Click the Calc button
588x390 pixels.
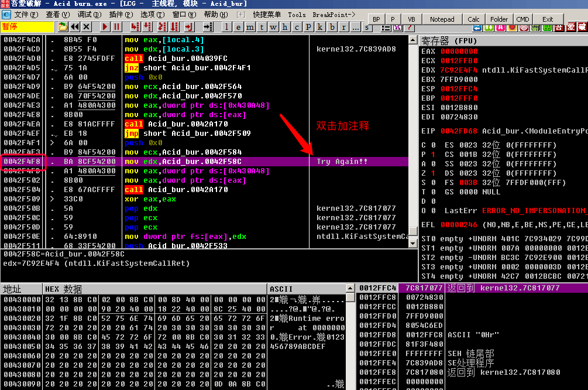point(473,19)
